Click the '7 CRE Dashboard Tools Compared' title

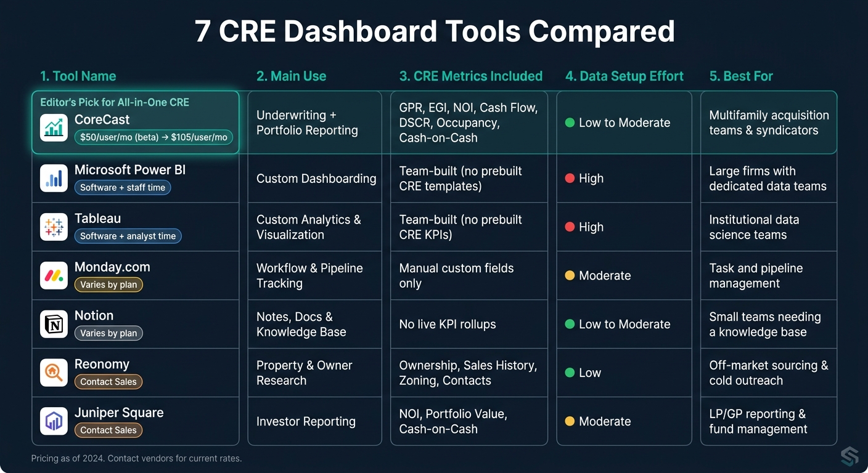pos(435,31)
